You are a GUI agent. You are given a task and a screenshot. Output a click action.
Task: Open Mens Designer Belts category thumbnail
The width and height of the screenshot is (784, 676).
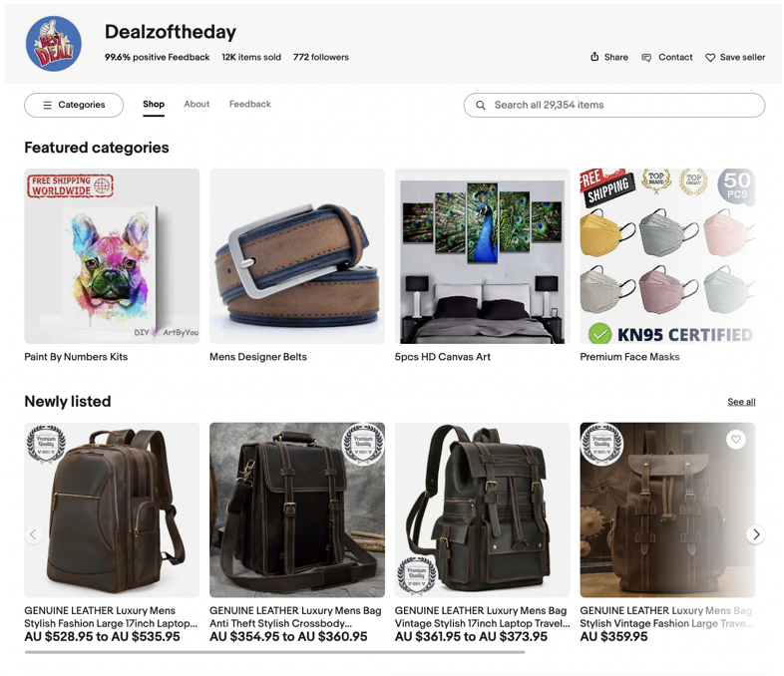point(297,256)
